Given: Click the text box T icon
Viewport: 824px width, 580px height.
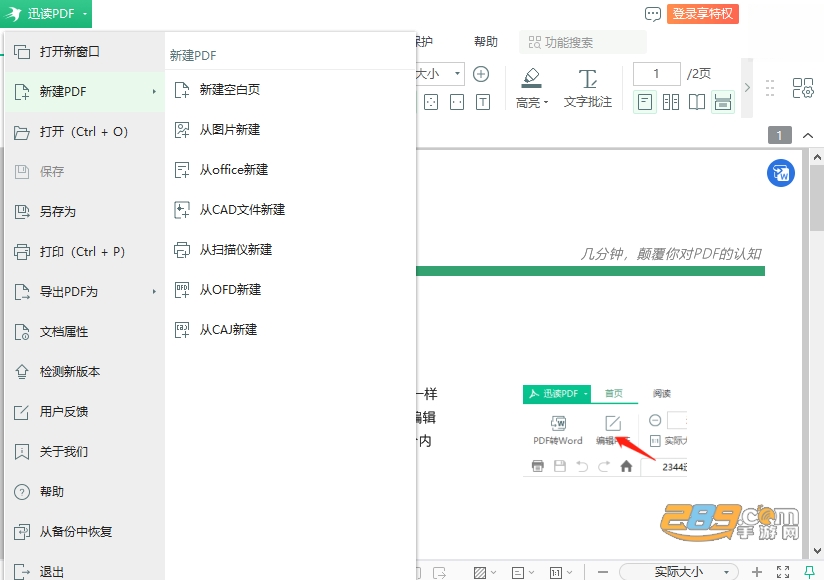Looking at the screenshot, I should [x=483, y=102].
